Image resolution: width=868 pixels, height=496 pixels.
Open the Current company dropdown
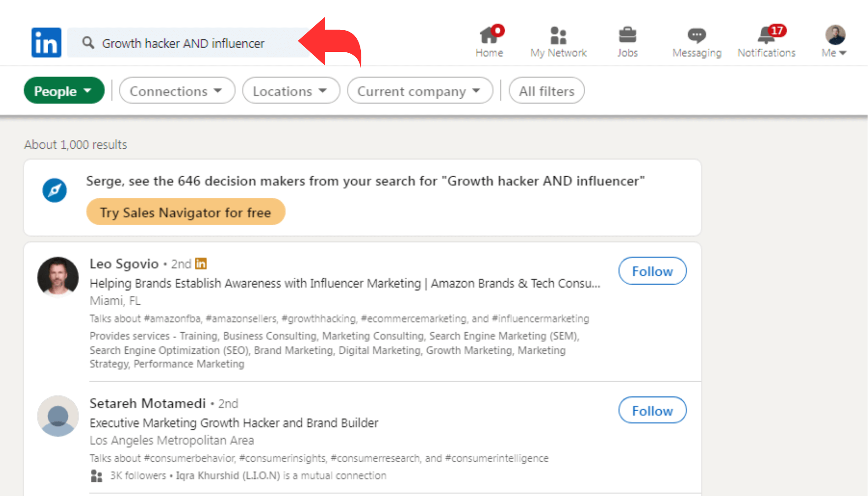[x=420, y=90]
